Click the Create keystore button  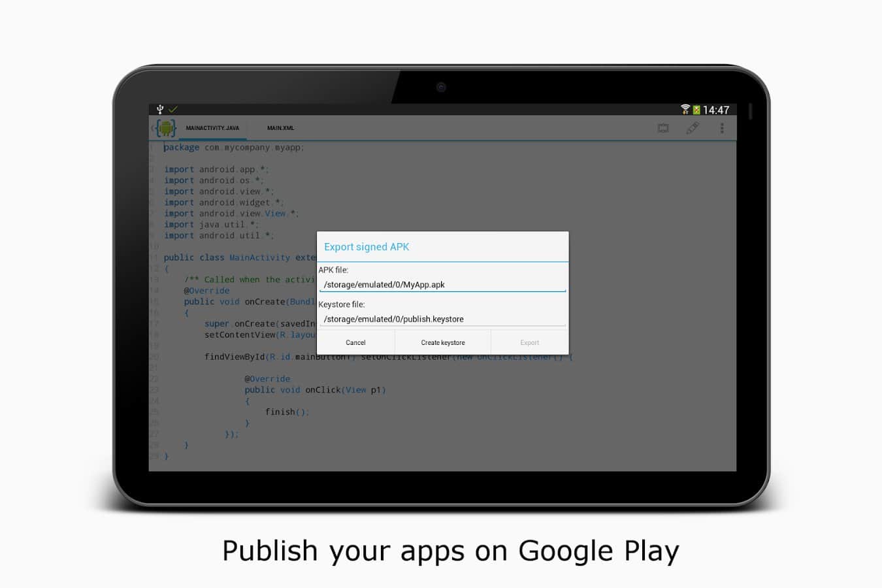pyautogui.click(x=443, y=342)
